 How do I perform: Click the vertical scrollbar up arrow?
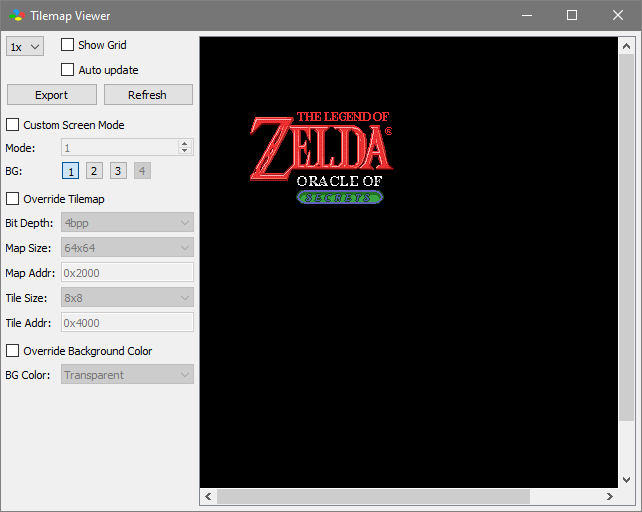(x=626, y=46)
